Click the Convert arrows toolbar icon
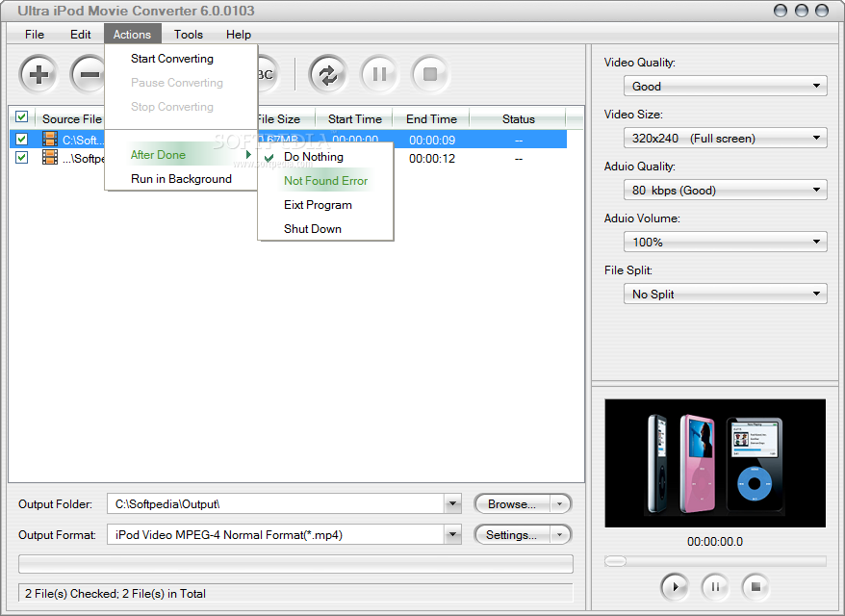This screenshot has width=845, height=616. pos(327,74)
